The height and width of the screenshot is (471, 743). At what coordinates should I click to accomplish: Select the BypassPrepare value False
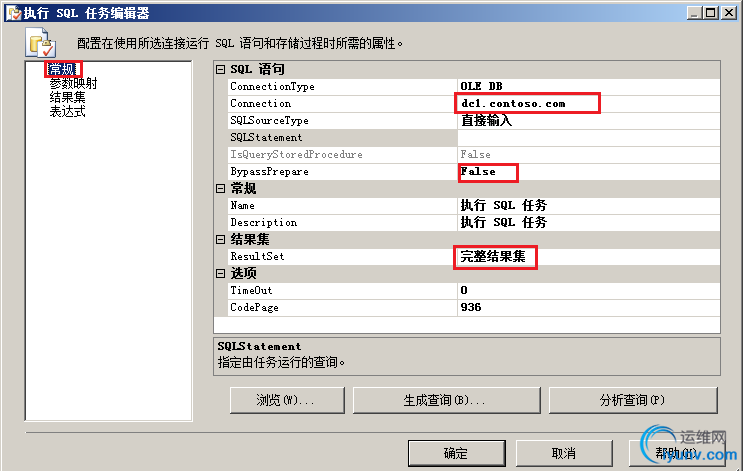(588, 172)
